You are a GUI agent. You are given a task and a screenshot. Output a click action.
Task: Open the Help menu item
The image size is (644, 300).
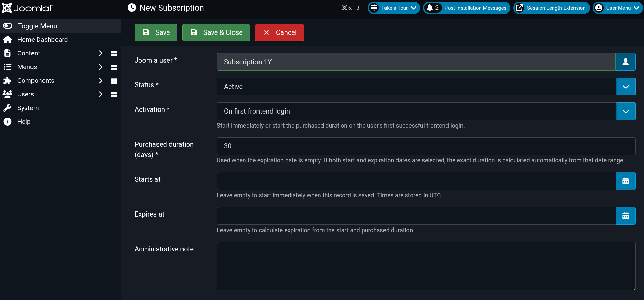24,122
